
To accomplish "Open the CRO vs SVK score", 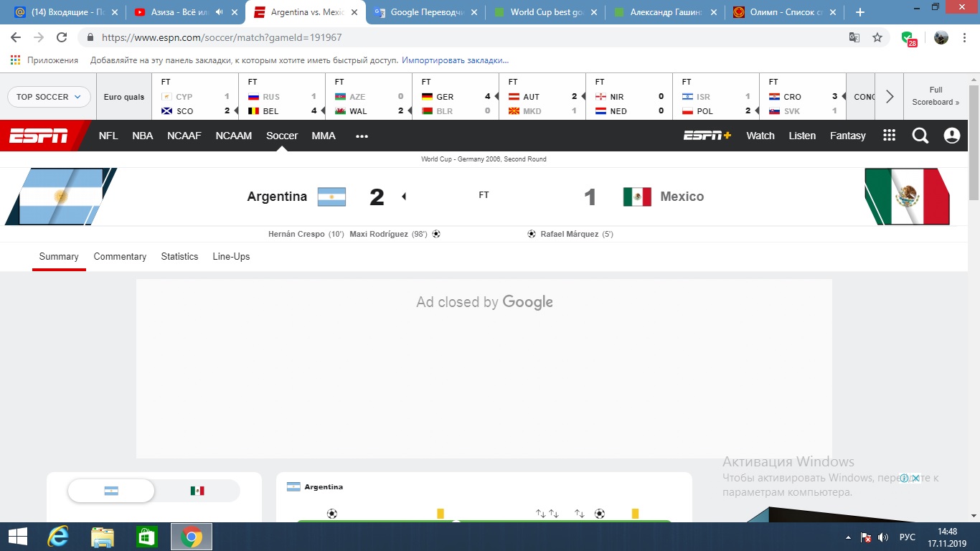I will click(803, 97).
